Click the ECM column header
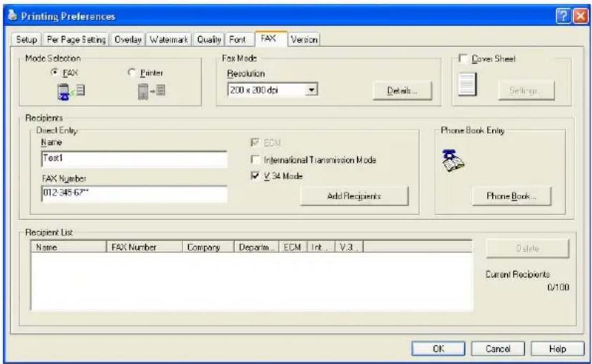The width and height of the screenshot is (592, 364). pos(293,247)
